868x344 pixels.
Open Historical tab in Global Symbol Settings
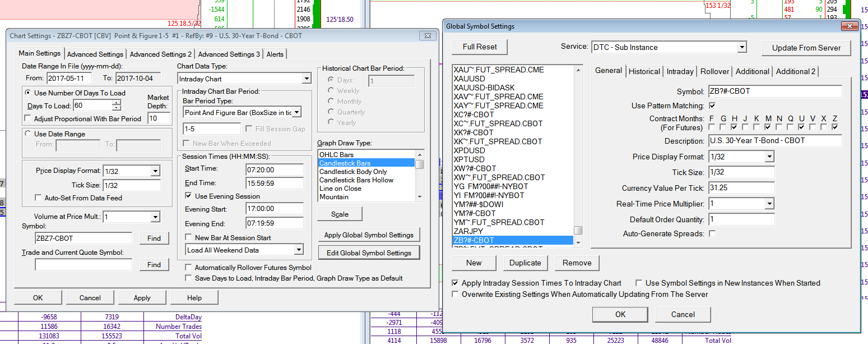644,71
